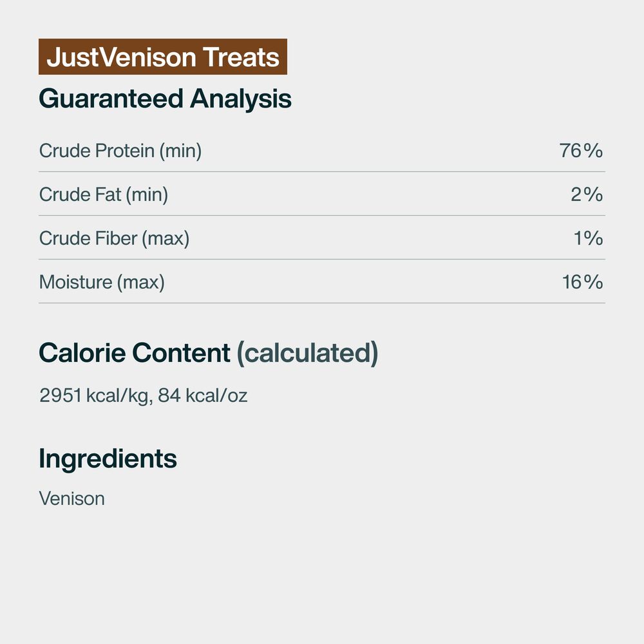644x644 pixels.
Task: Click the JustVenison Treats brown title badge
Action: (163, 57)
